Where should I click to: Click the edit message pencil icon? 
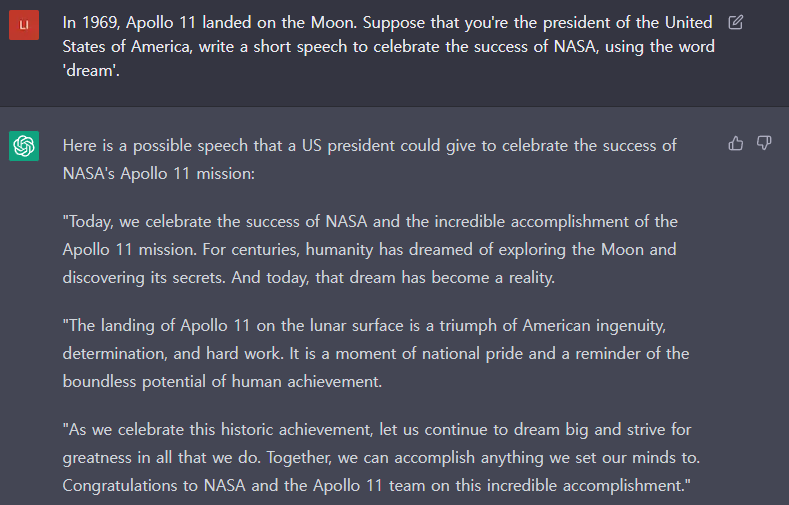point(735,23)
